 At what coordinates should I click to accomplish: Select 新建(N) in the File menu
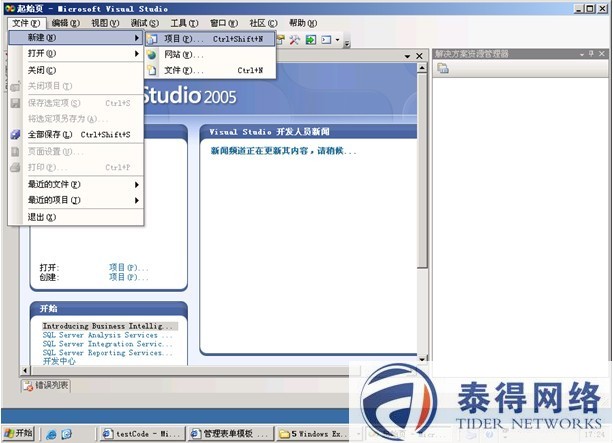click(x=76, y=38)
